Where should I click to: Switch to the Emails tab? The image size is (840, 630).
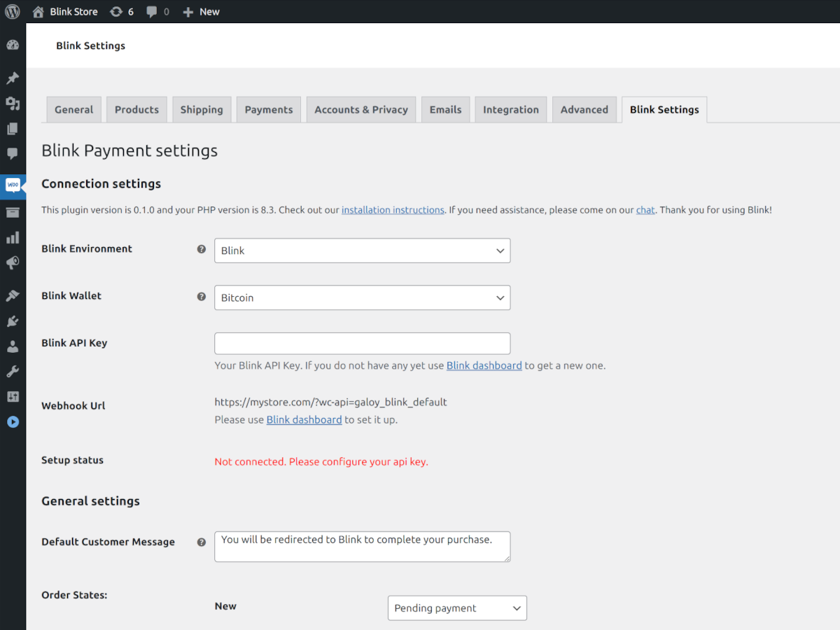point(445,110)
